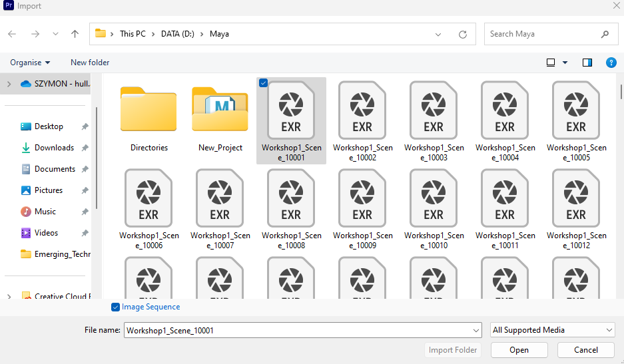
Task: Toggle the preview pane icon
Action: 587,63
